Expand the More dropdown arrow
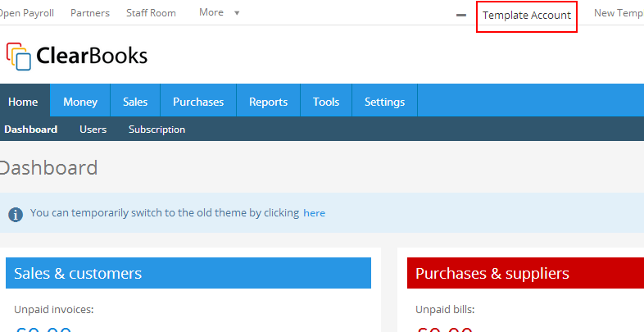This screenshot has width=644, height=332. coord(237,13)
